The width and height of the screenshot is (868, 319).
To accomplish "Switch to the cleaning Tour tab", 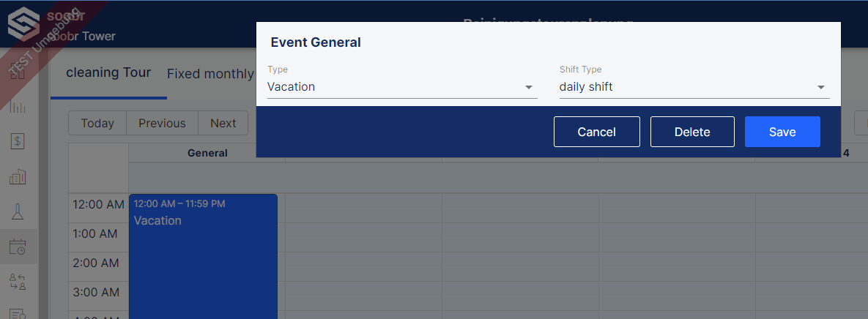I will (x=108, y=73).
